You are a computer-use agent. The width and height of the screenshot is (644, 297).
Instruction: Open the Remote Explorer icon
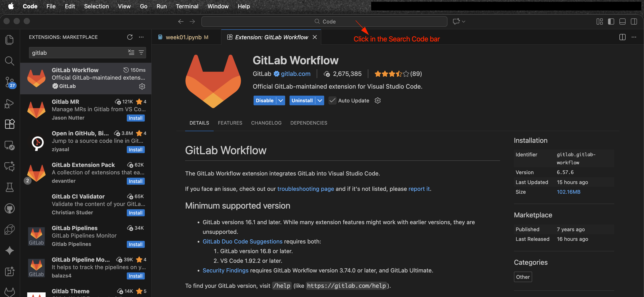9,145
